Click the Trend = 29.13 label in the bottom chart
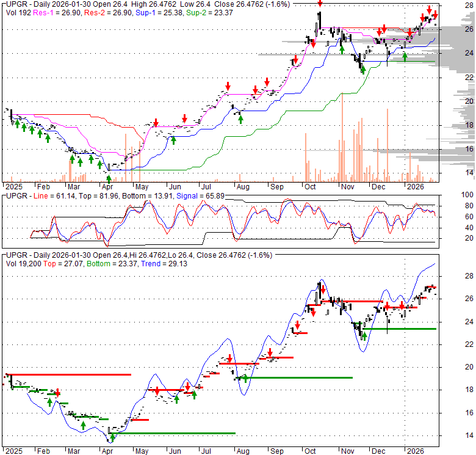The image size is (476, 455). click(158, 263)
